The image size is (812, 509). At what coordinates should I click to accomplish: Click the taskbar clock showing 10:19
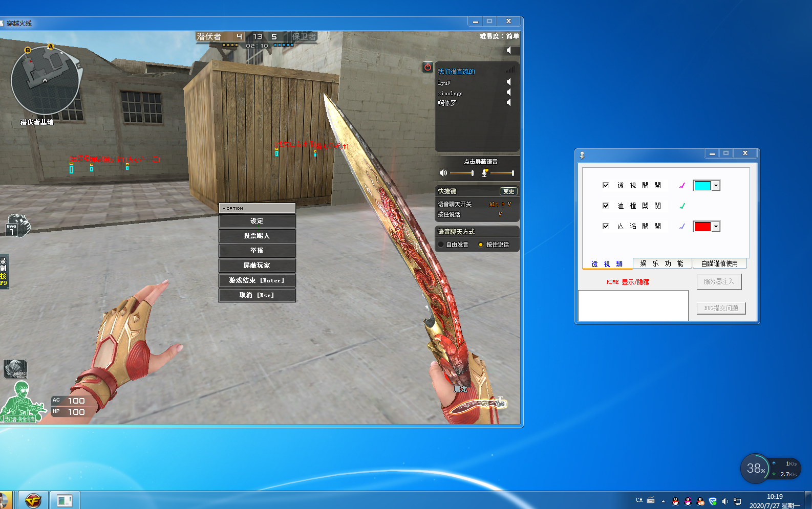pyautogui.click(x=774, y=501)
